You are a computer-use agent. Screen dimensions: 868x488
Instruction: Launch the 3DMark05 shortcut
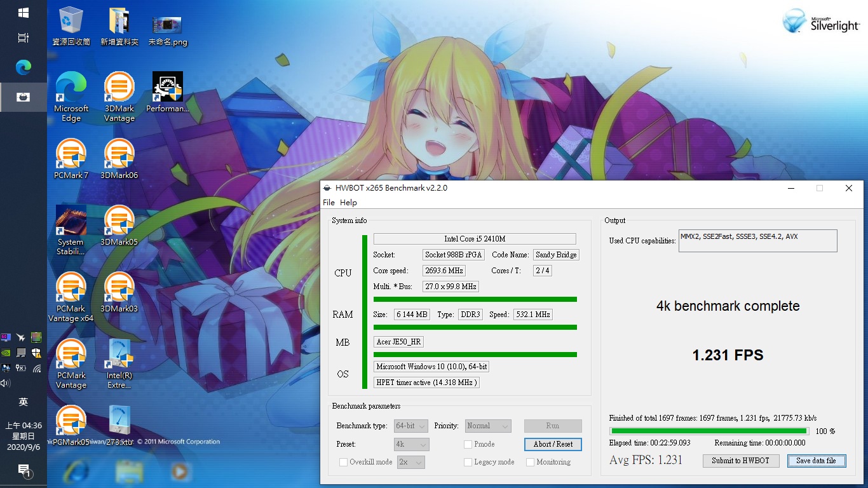coord(119,226)
